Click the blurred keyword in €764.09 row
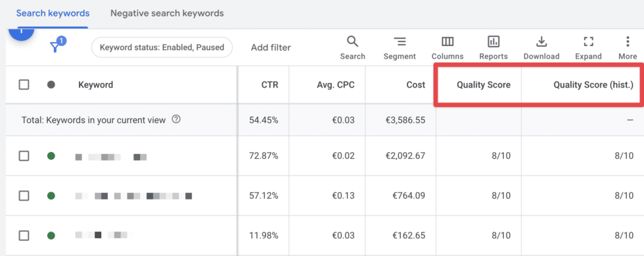Viewport: 644px width, 256px height. point(133,196)
